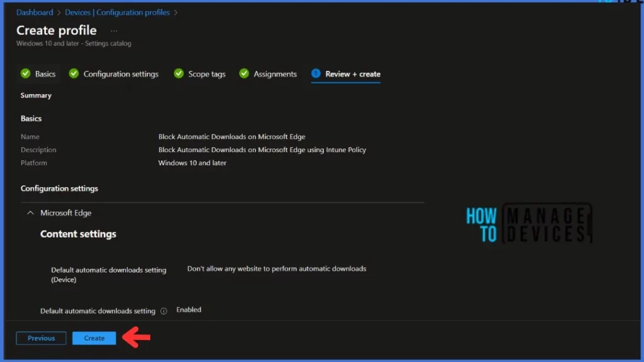Open Devices | Configuration profiles breadcrumb
644x362 pixels.
pyautogui.click(x=117, y=13)
